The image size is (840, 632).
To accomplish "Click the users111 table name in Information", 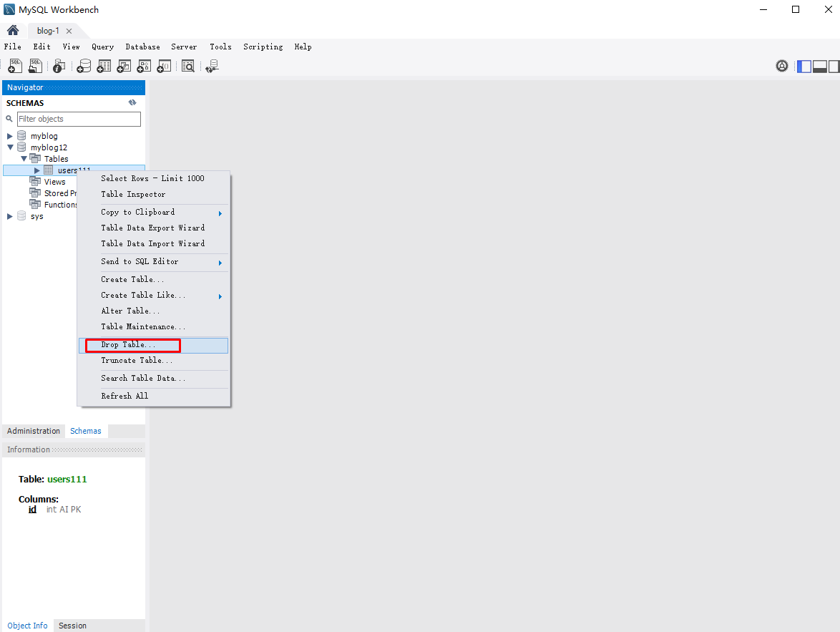I will coord(67,480).
